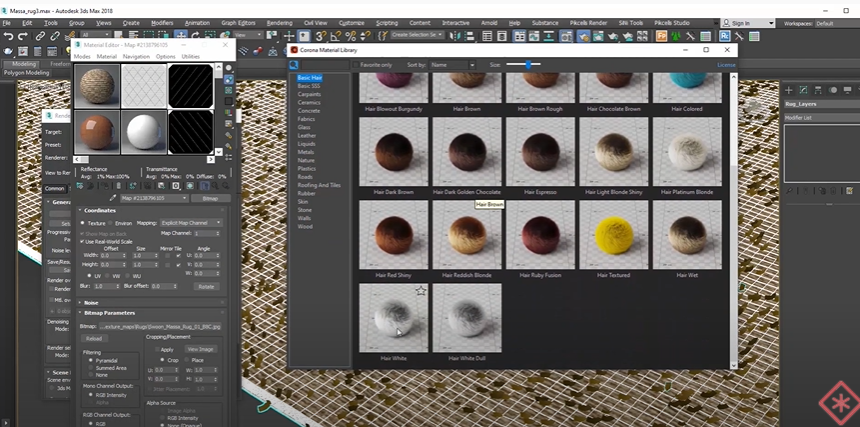Open the Explicit Map Channel mapping dropdown
Image resolution: width=860 pixels, height=427 pixels.
[x=190, y=223]
